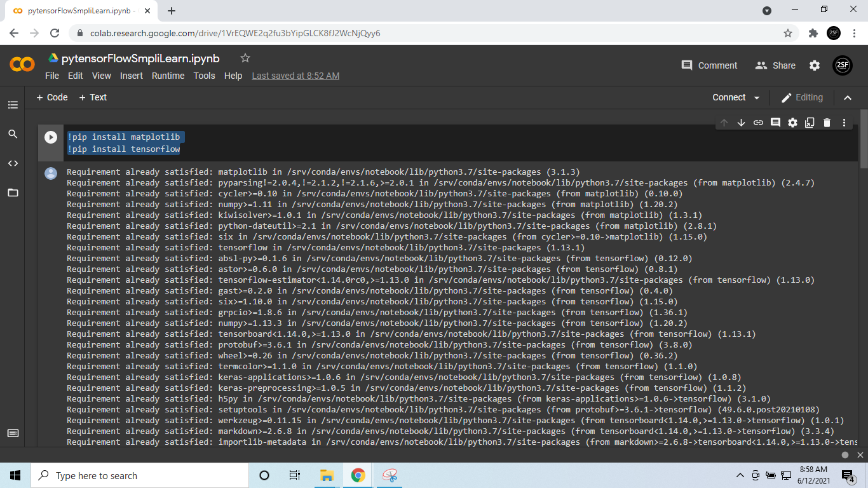This screenshot has width=868, height=488.
Task: Open File Explorer from taskbar
Action: click(327, 475)
